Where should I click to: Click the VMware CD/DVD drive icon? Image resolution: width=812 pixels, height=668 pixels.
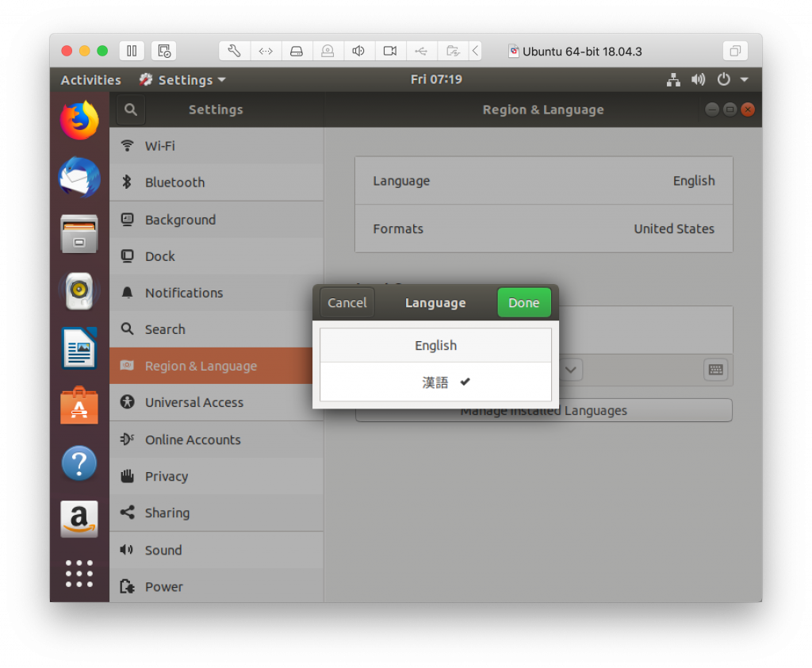pos(327,51)
